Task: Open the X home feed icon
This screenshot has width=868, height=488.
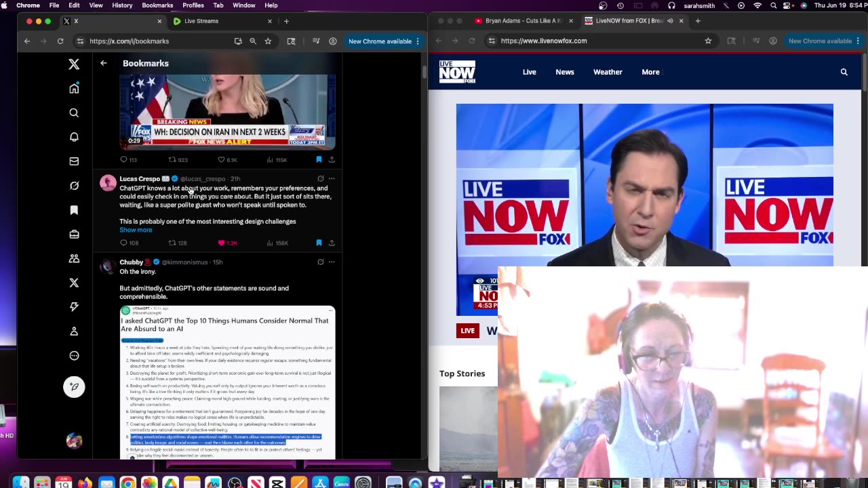Action: 74,88
